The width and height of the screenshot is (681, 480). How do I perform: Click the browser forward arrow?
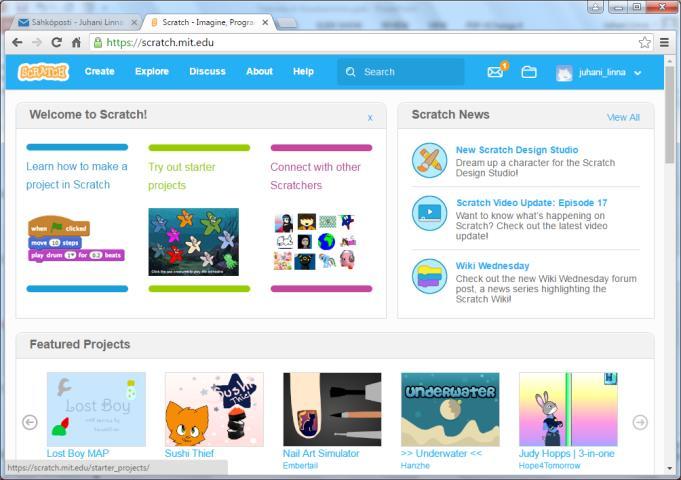[37, 43]
